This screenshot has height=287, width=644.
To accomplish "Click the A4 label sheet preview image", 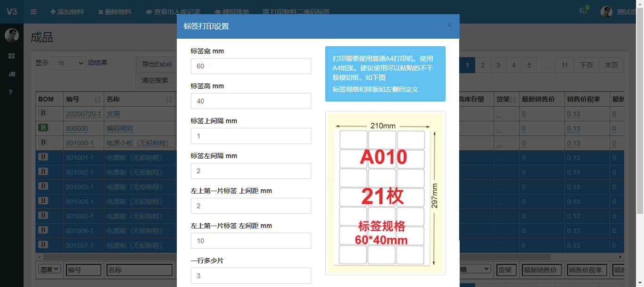I will coord(385,193).
